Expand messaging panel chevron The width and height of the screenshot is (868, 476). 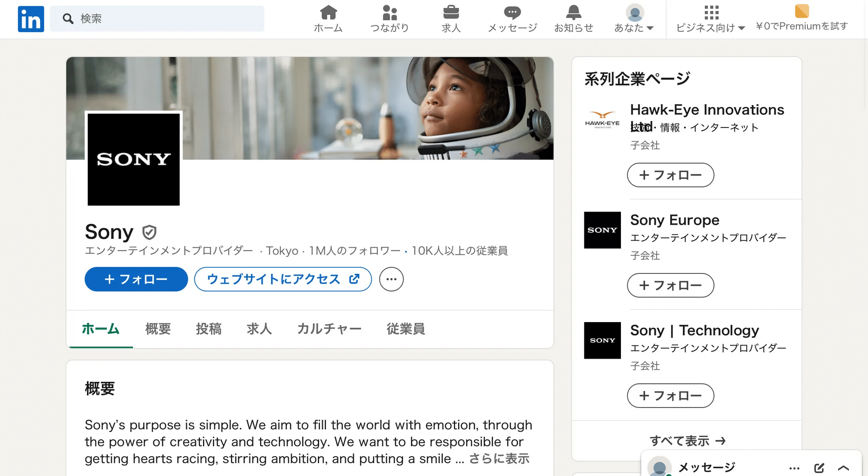pyautogui.click(x=843, y=468)
